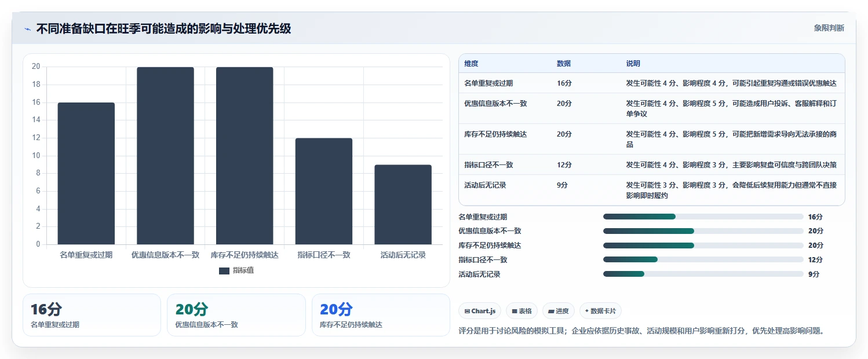Select the 名单重复或过期 bar in chart

[x=86, y=174]
